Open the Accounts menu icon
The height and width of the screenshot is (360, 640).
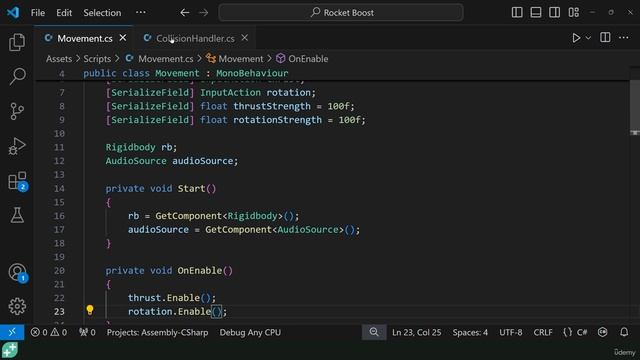[17, 272]
